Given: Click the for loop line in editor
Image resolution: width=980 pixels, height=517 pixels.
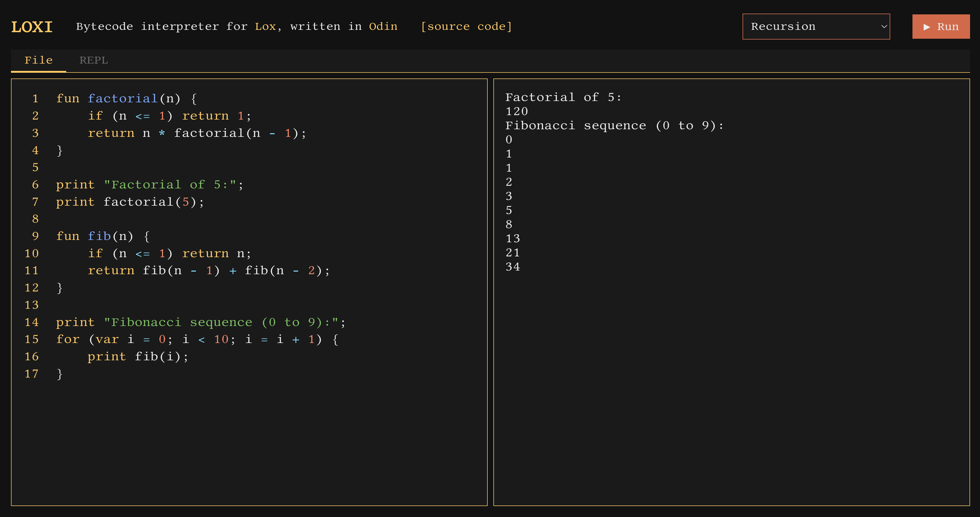Looking at the screenshot, I should click(197, 339).
